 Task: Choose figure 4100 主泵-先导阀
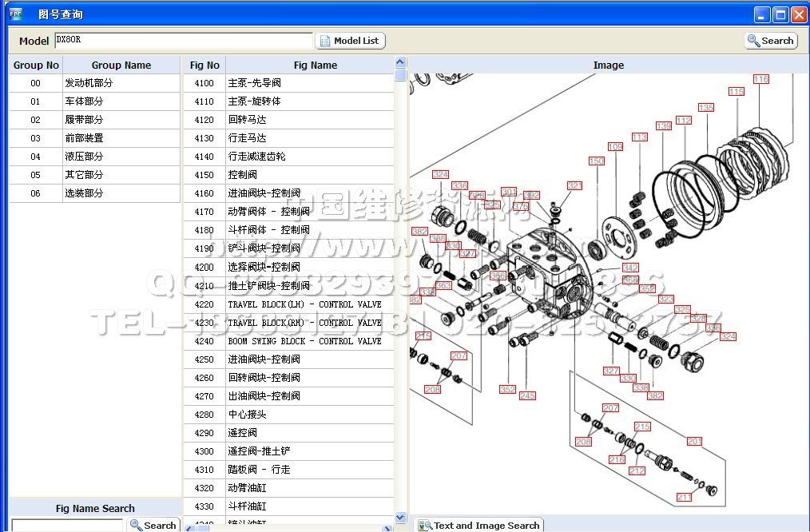(x=288, y=83)
